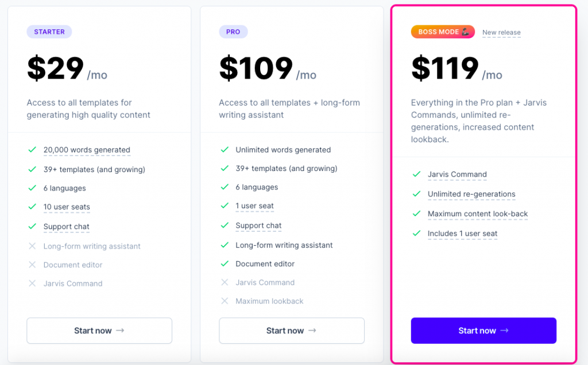Click the arrow in Boss Mode Start now button
The image size is (588, 365).
504,331
